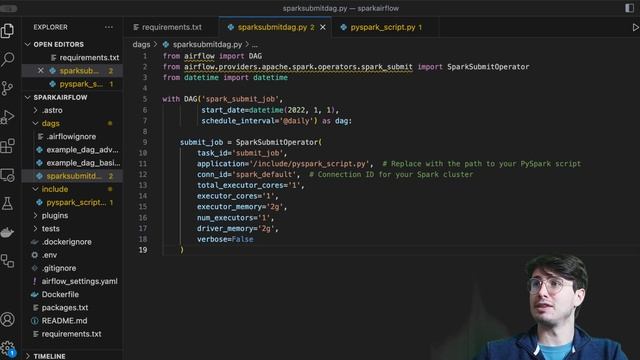Click schedule_interval on line 7
The height and width of the screenshot is (360, 640).
coord(238,121)
